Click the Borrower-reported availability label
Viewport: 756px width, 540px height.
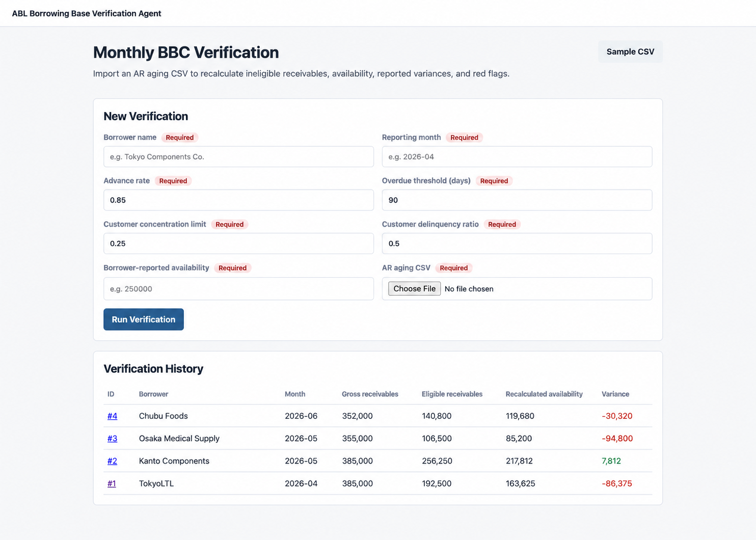point(156,268)
